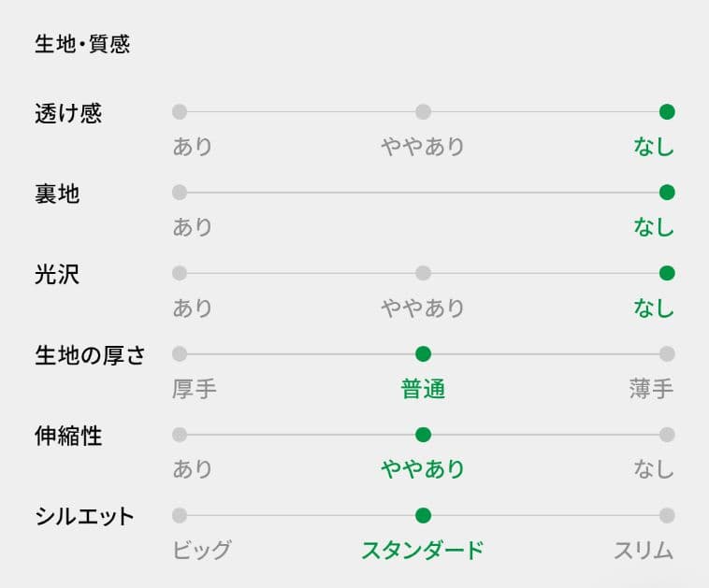Select the 生地の厚さ '厚手' dot
Viewport: 709px width, 588px height.
180,354
